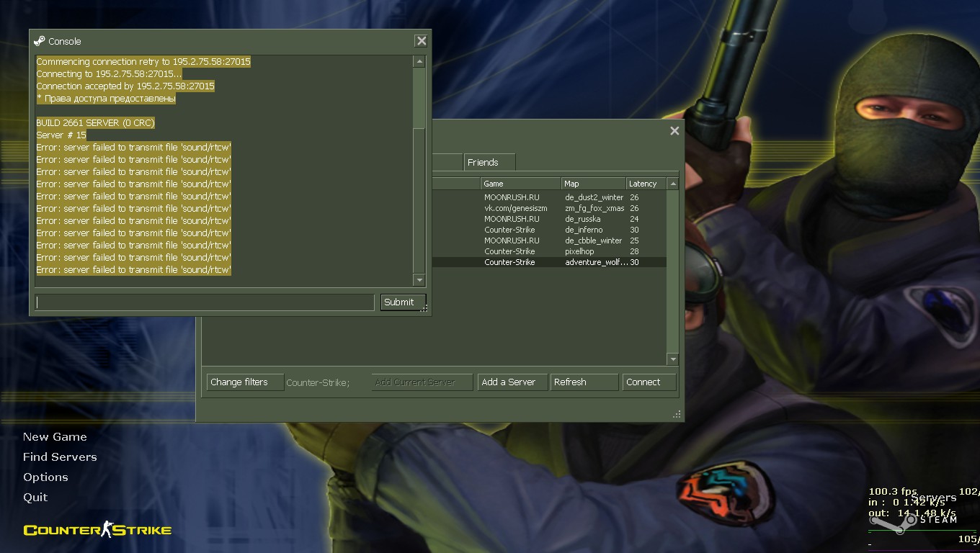Screen dimensions: 980x553
Task: Switch to the Friends tab
Action: point(490,162)
